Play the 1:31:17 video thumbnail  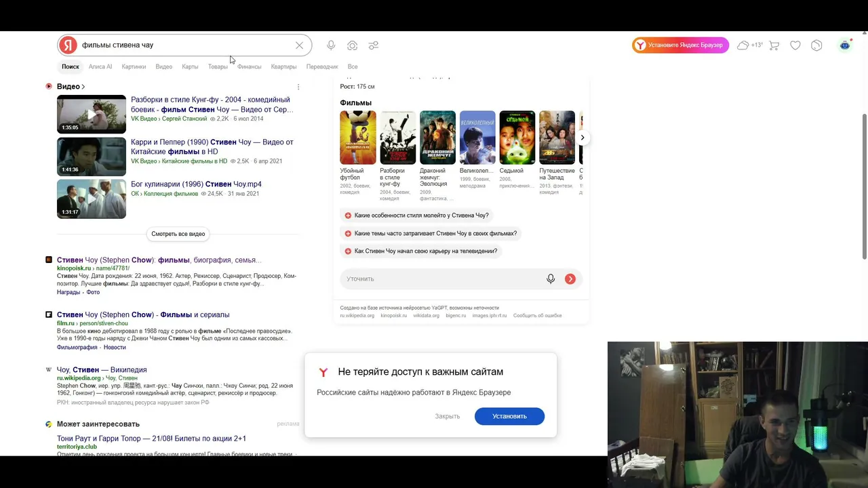click(92, 199)
